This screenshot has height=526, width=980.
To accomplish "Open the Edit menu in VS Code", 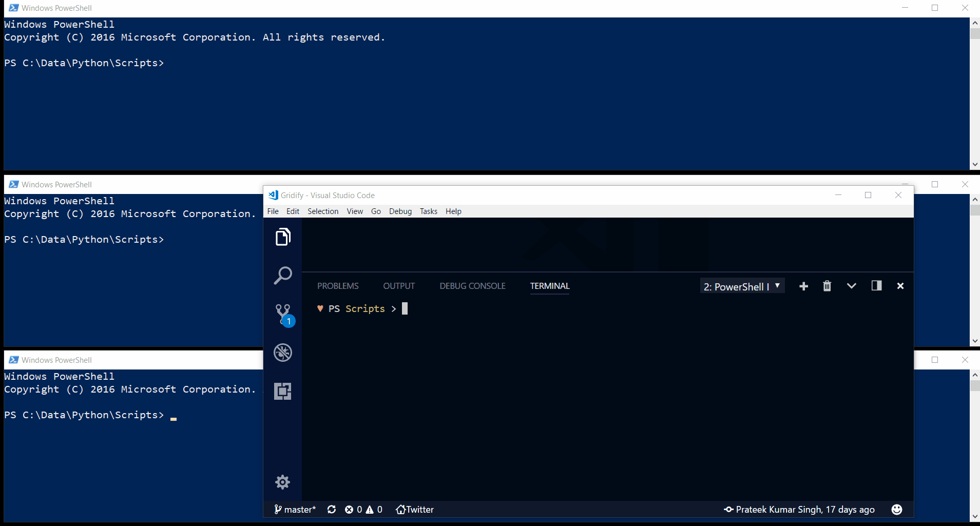I will coord(293,211).
